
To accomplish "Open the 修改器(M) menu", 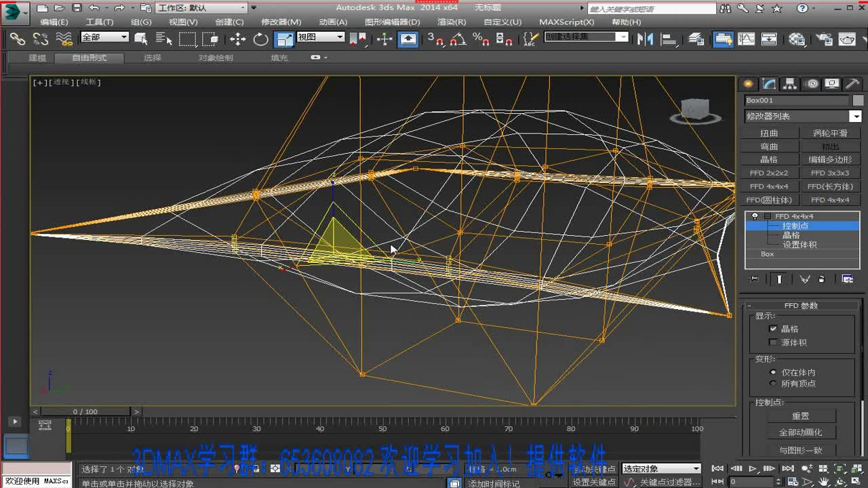I will (281, 22).
